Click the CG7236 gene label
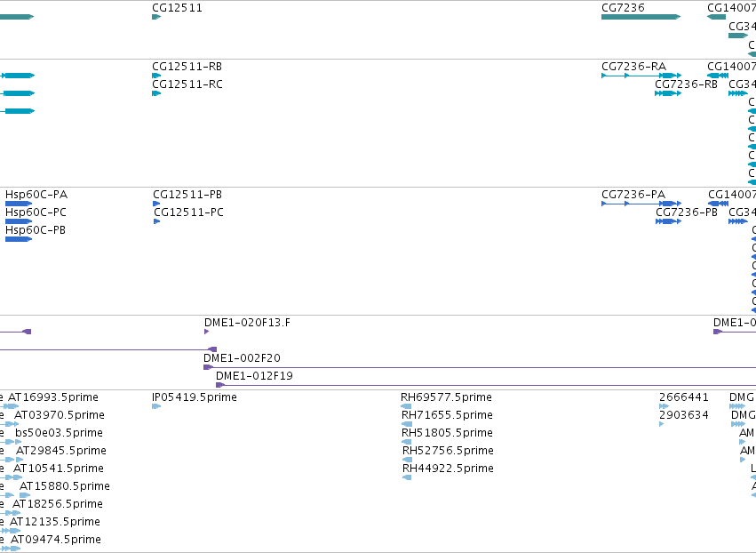Screen dimensions: 756x553 [x=623, y=8]
